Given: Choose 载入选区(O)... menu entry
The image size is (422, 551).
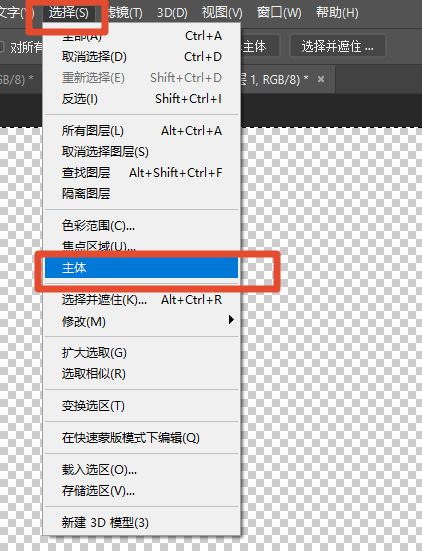Looking at the screenshot, I should pyautogui.click(x=142, y=469).
